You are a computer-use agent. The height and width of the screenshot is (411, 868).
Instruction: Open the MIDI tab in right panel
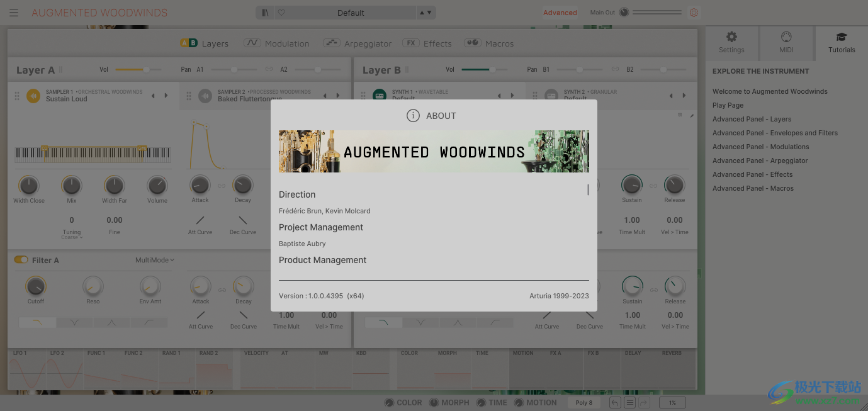[x=786, y=42]
